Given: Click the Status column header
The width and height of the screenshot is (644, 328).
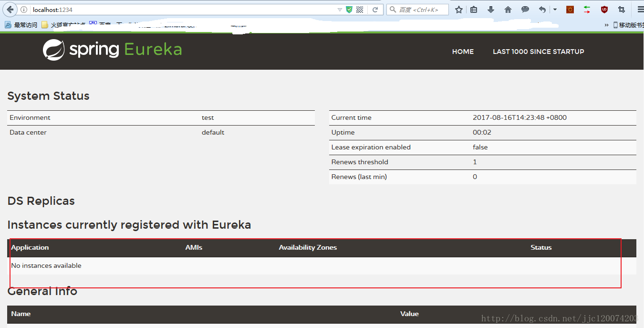Looking at the screenshot, I should coord(541,247).
